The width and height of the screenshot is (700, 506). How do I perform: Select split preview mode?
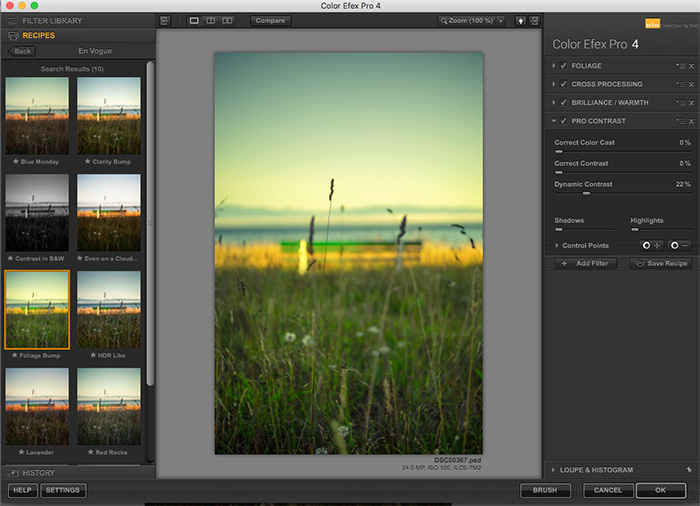coord(210,21)
